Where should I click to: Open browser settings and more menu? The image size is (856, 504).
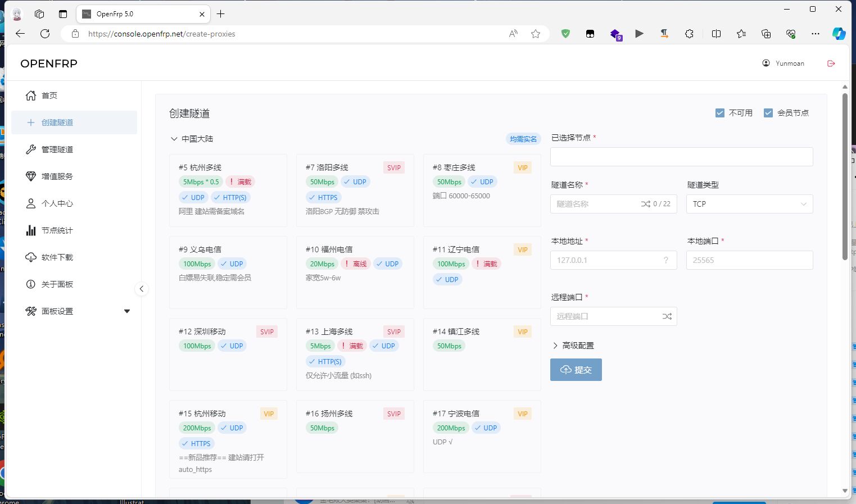[x=816, y=34]
